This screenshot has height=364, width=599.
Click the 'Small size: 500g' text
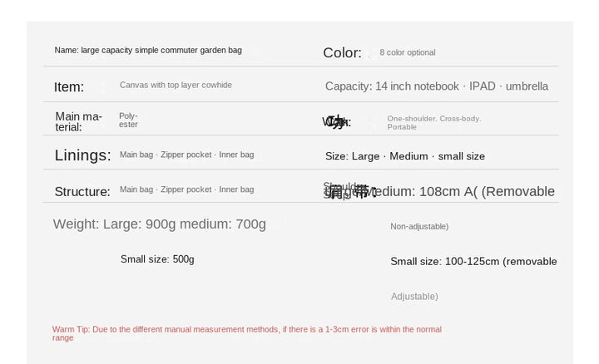click(x=157, y=259)
